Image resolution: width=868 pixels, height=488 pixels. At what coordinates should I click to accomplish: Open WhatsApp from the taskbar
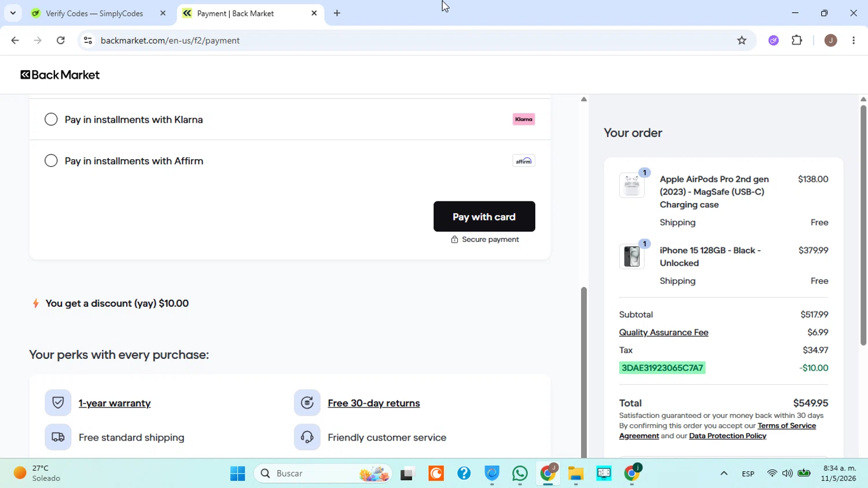[520, 474]
